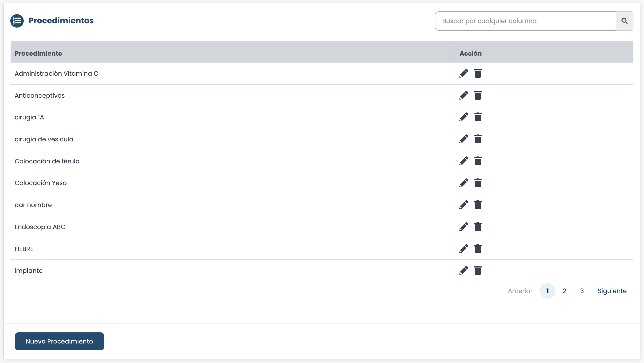Select the 'Endoscopia ABC' cell

pos(233,227)
